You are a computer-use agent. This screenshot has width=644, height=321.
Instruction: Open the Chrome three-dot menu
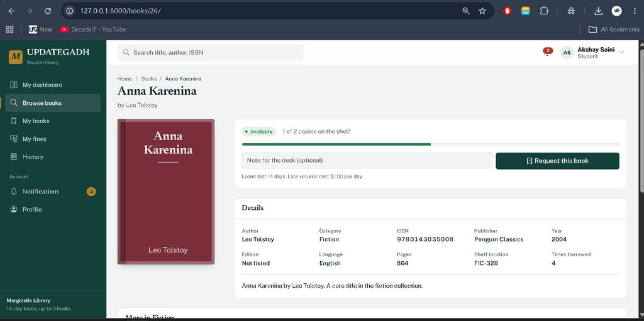[x=635, y=11]
